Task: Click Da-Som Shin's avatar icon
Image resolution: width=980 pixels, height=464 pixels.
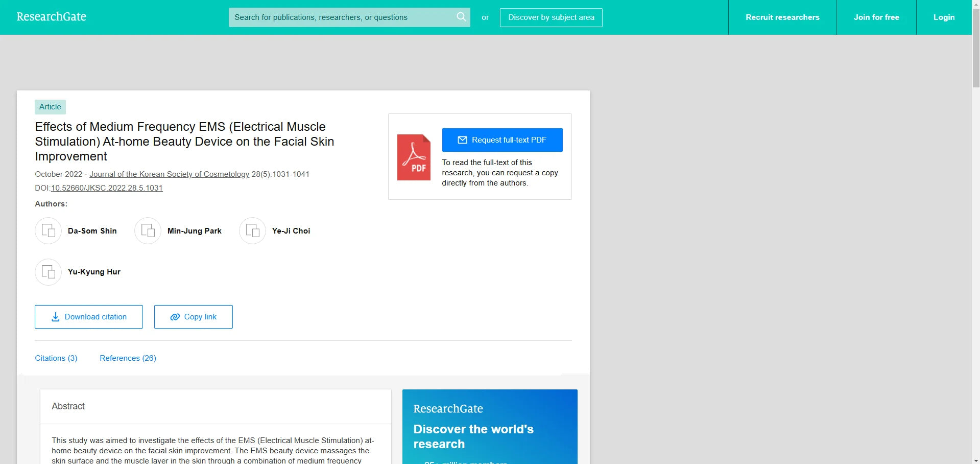Action: [x=49, y=231]
